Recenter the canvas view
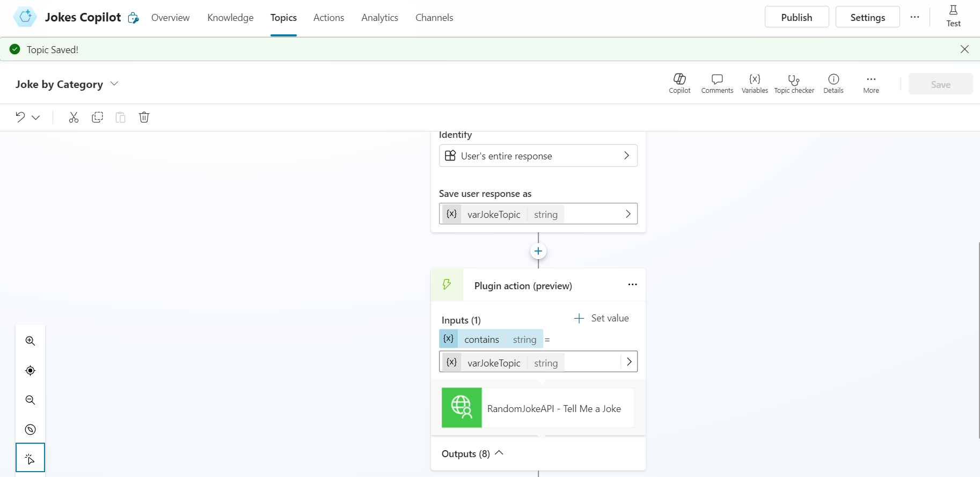This screenshot has width=980, height=477. coord(31,371)
